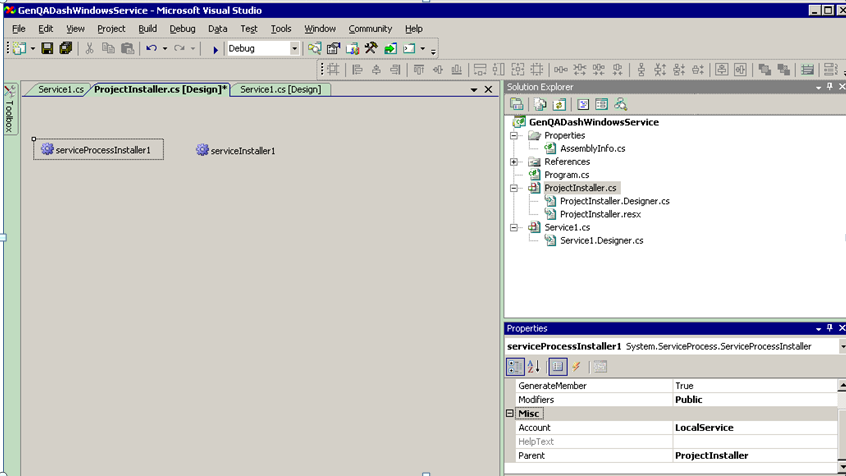Click the Send to Back layout icon
The height and width of the screenshot is (476, 846).
click(783, 70)
